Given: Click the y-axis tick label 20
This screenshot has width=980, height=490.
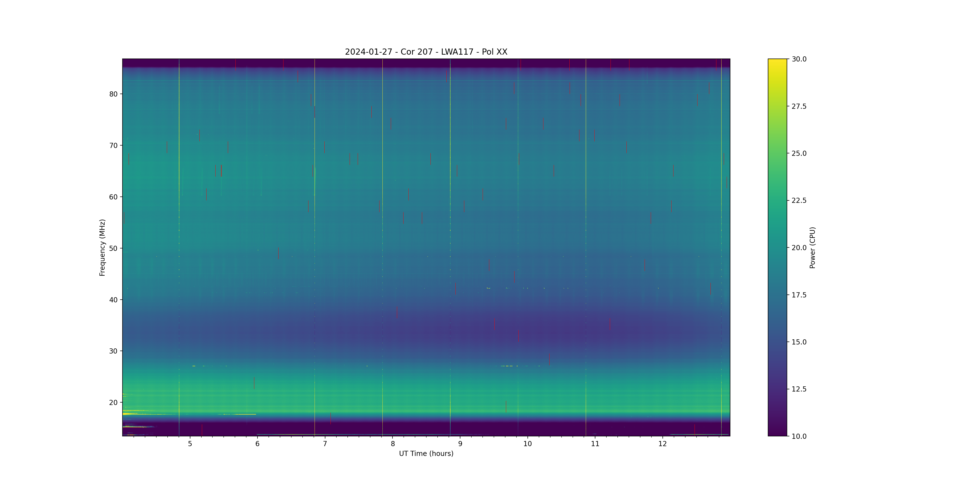Looking at the screenshot, I should coord(113,403).
